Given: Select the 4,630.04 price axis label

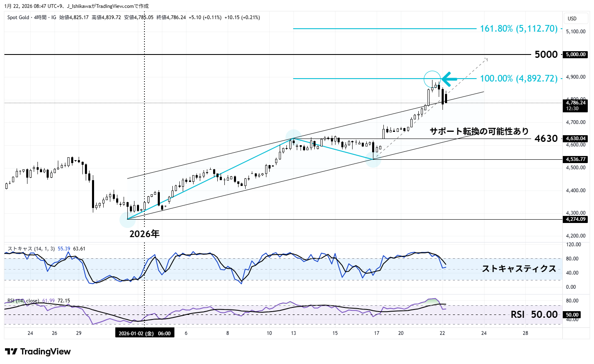Looking at the screenshot, I should click(x=576, y=139).
